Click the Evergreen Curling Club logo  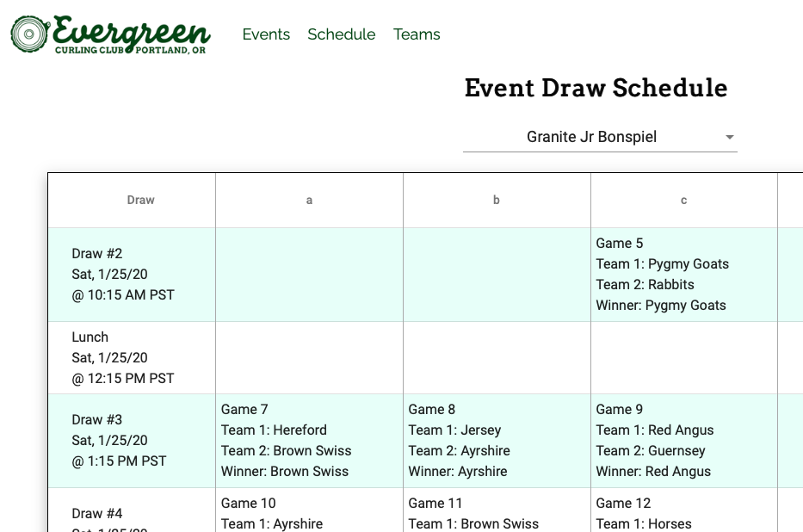109,34
